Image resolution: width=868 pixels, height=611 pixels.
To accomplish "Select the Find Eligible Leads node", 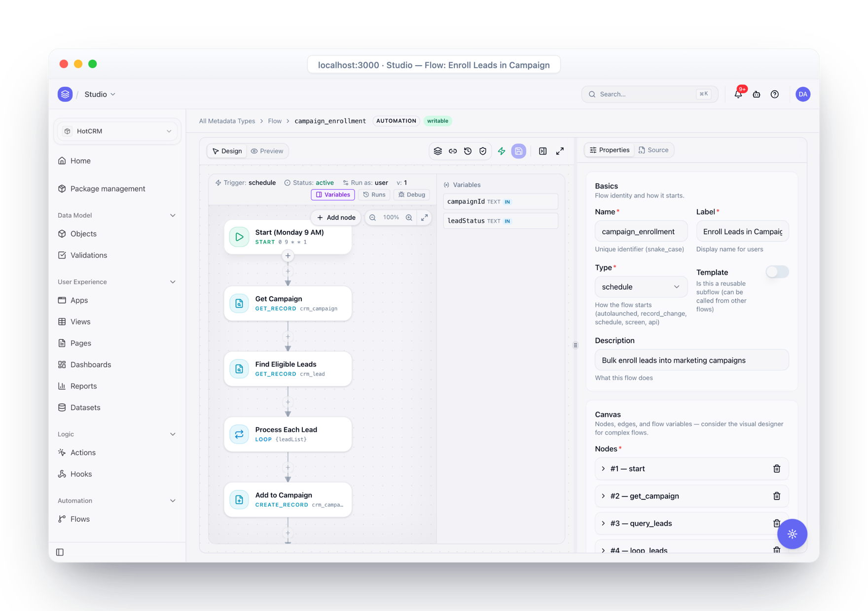I will click(x=288, y=369).
